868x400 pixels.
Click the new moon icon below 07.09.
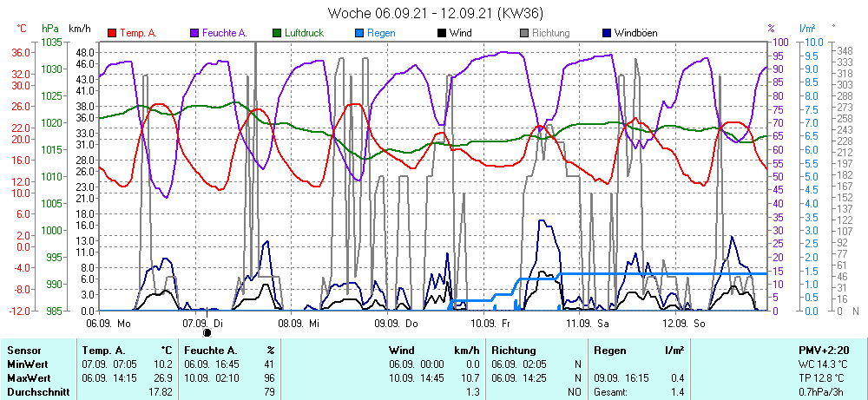pyautogui.click(x=207, y=332)
